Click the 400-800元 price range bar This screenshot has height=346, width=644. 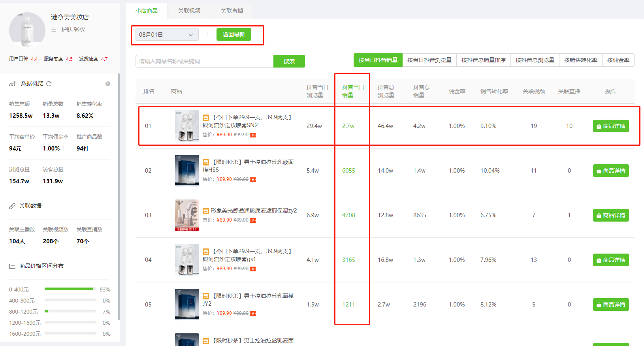click(71, 300)
